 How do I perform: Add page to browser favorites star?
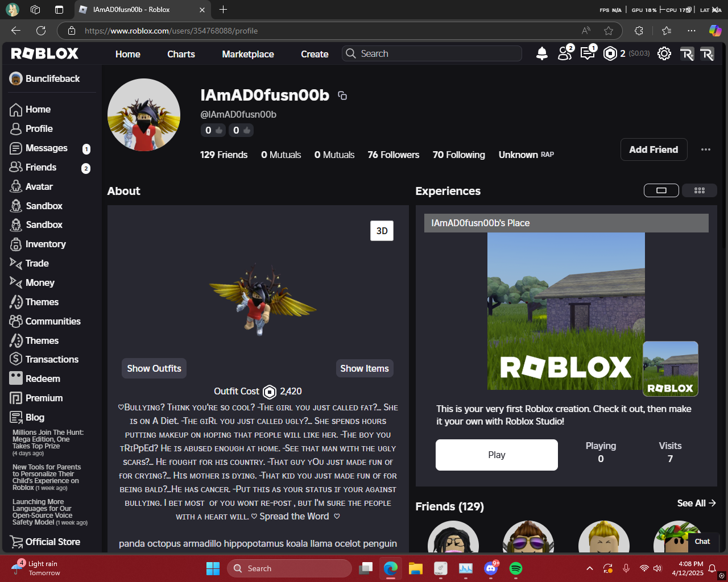[609, 31]
